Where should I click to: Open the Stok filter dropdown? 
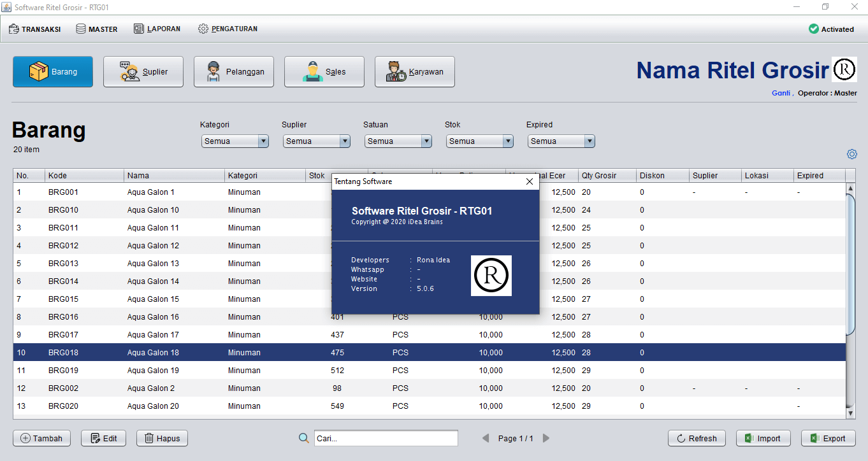pos(508,141)
